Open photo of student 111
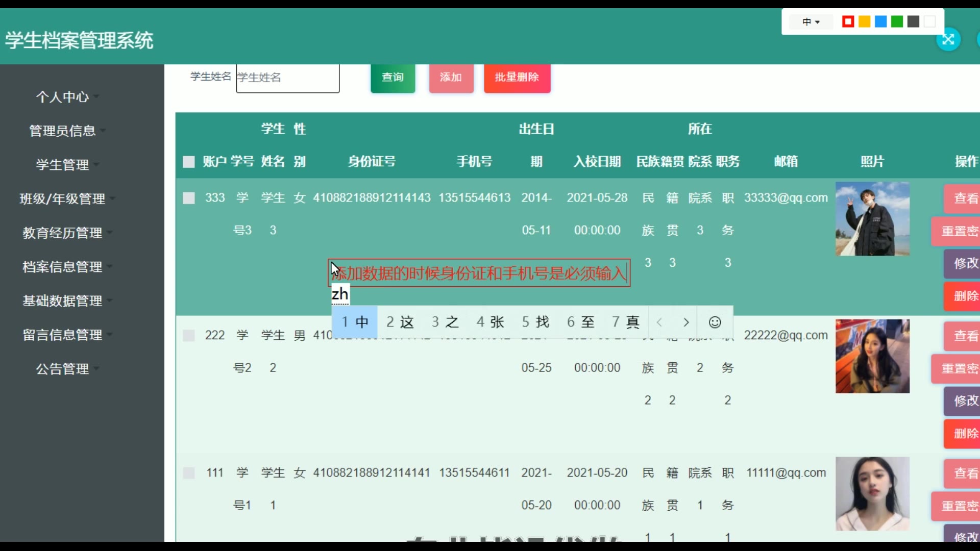Viewport: 980px width, 551px height. [872, 493]
